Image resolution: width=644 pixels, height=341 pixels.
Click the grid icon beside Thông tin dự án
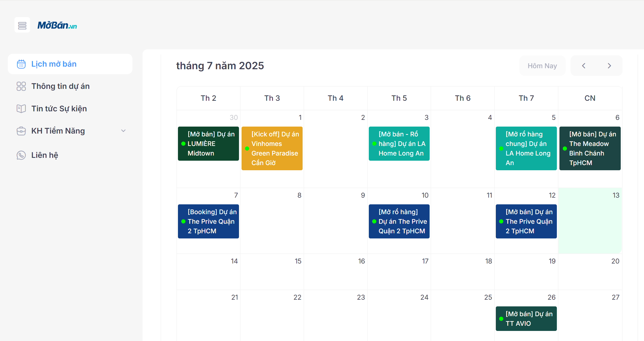21,86
